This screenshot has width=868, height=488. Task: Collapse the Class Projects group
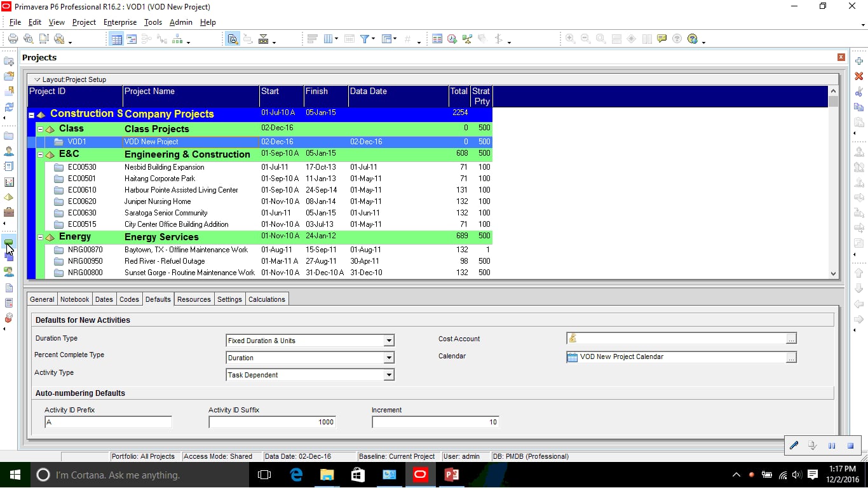pos(40,129)
